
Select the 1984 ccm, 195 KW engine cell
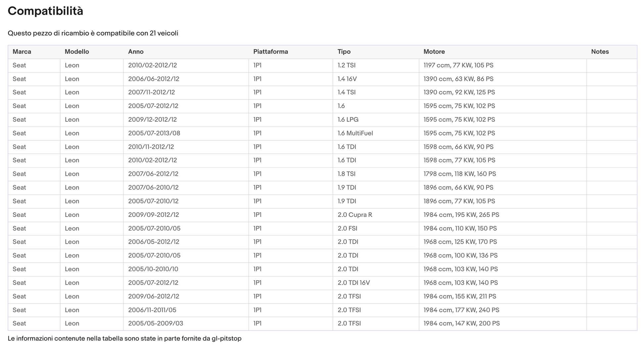[461, 215]
